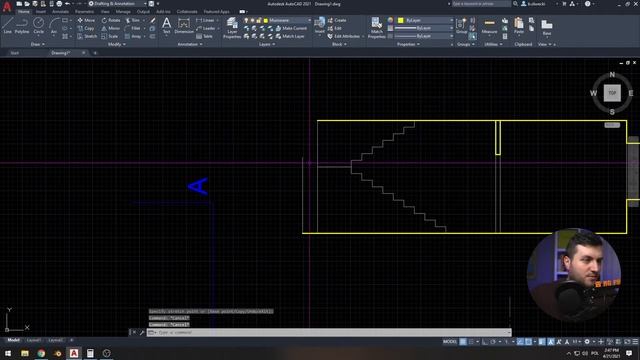
Task: Toggle drawing grid display in status bar
Action: coord(463,342)
